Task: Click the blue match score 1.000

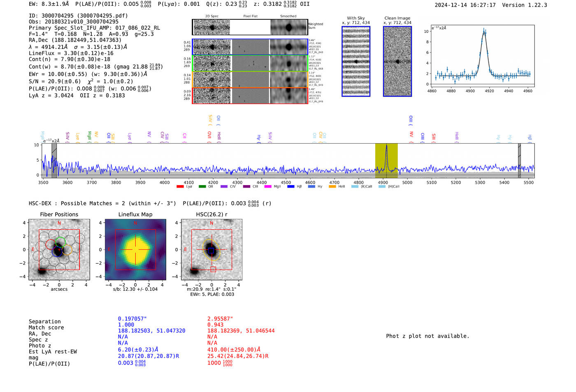Action: point(126,325)
